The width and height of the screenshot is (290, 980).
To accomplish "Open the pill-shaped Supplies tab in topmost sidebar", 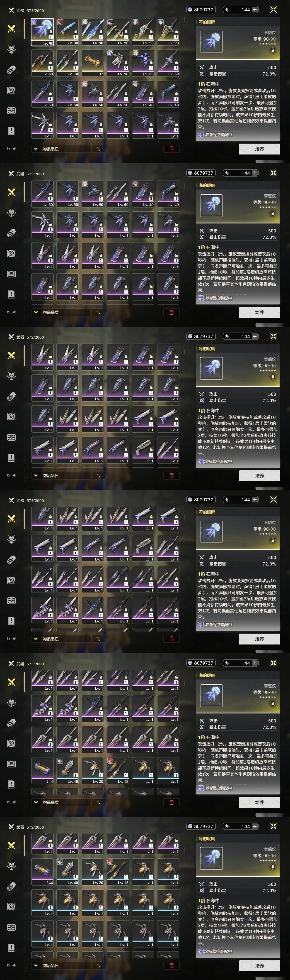I will click(11, 70).
